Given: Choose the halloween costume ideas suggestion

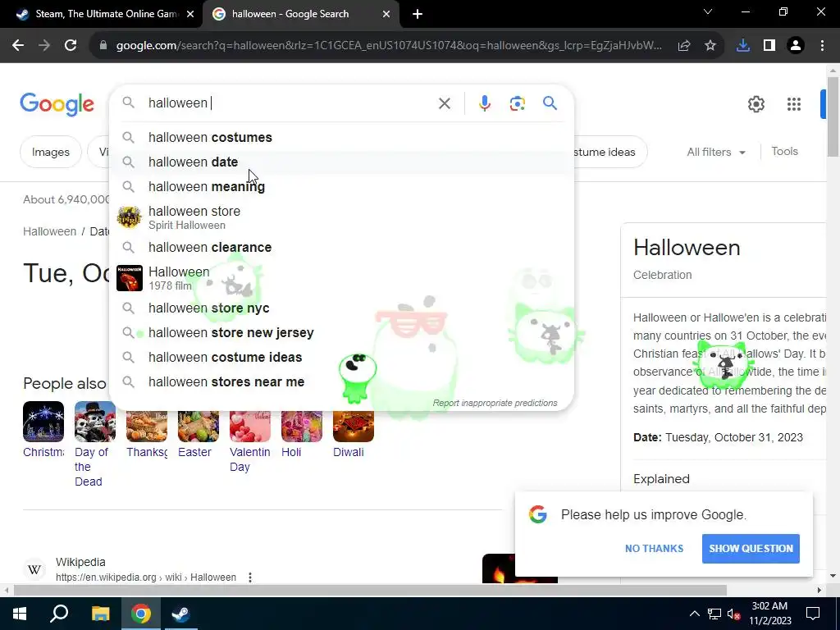Looking at the screenshot, I should tap(342, 358).
